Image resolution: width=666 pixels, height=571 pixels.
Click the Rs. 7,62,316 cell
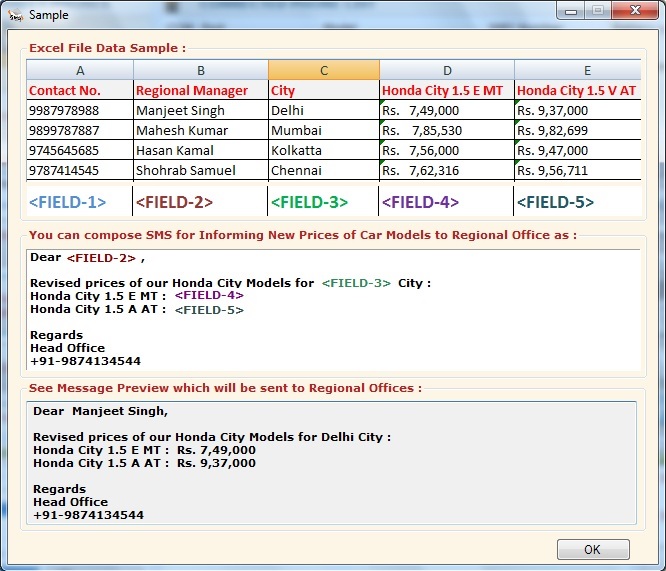[447, 170]
